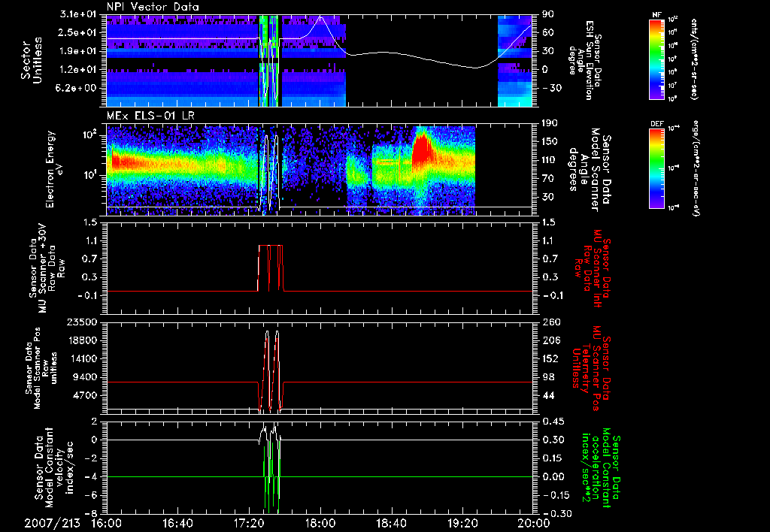
Task: Click the "17:20" time axis label
Action: pyautogui.click(x=249, y=523)
